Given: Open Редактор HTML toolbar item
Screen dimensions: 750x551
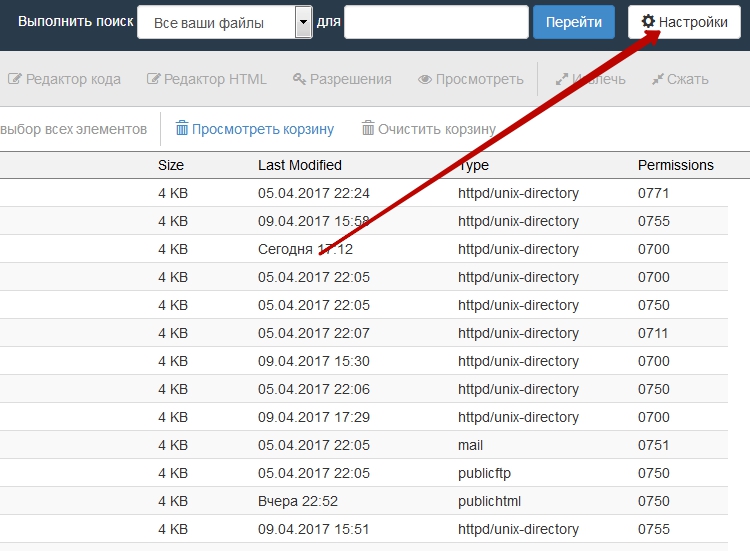Looking at the screenshot, I should (207, 79).
